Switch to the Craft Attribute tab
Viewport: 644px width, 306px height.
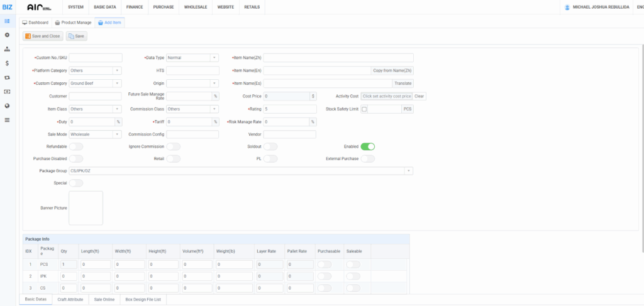(70, 300)
